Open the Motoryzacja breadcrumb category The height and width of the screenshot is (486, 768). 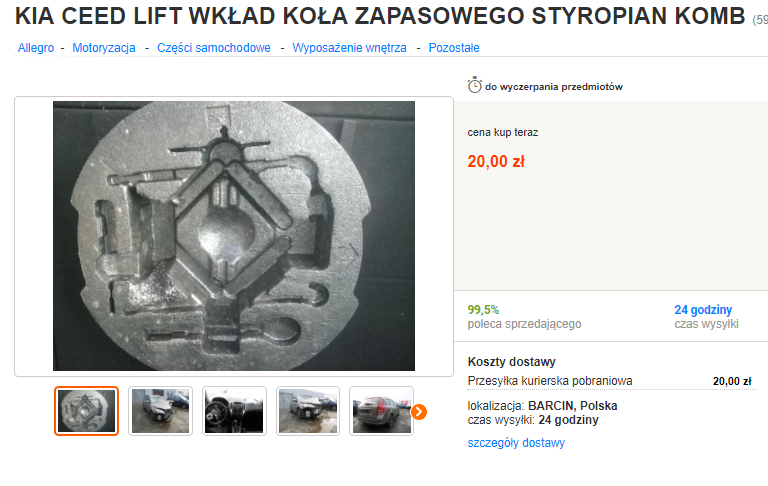pos(104,48)
